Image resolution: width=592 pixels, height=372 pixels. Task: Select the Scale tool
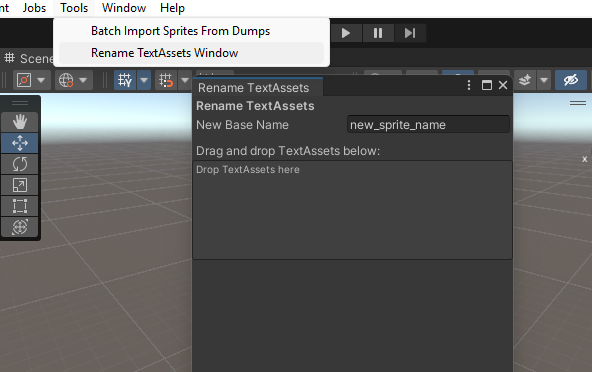20,185
